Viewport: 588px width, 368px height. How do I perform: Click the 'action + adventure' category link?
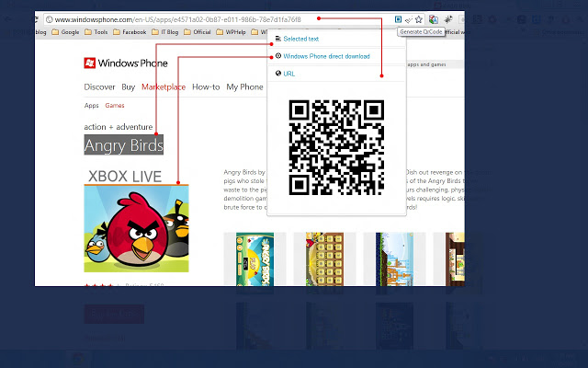(x=119, y=127)
